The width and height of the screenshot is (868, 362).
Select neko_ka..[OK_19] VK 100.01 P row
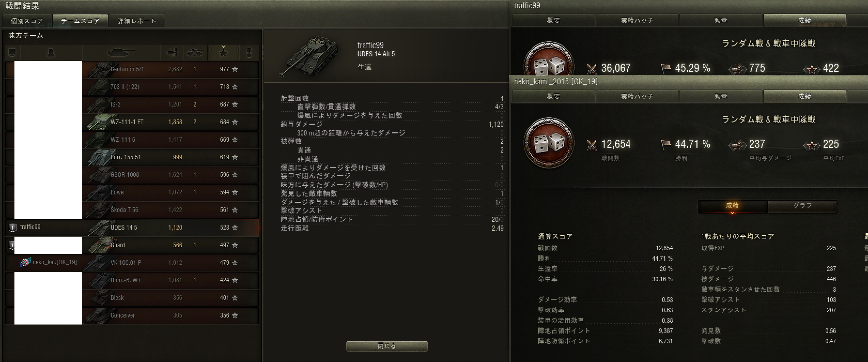tap(132, 262)
